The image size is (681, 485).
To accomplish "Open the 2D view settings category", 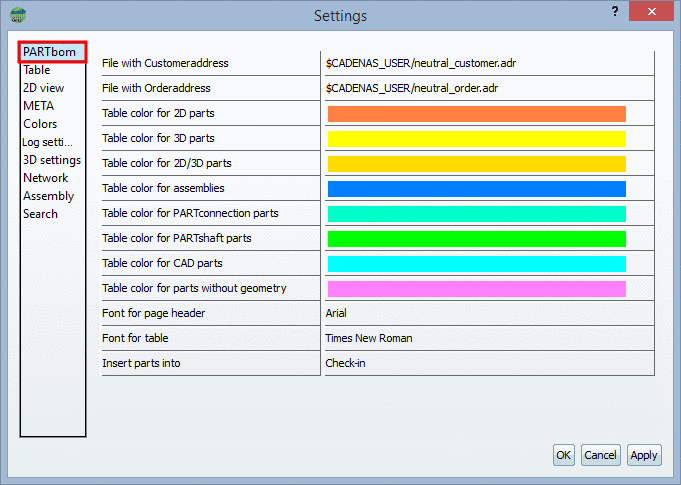I will [43, 88].
